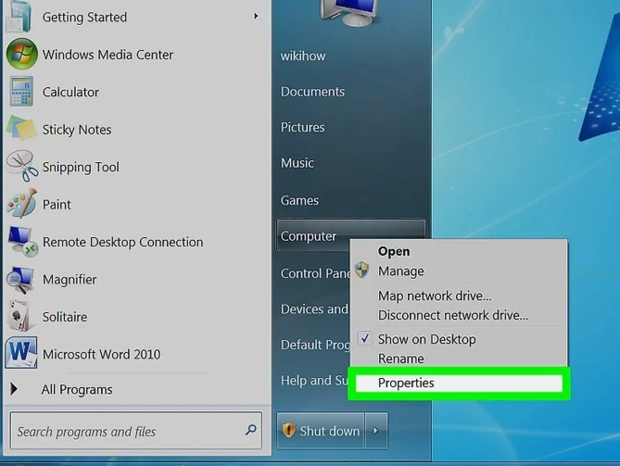Open Documents in Start menu

[x=313, y=92]
